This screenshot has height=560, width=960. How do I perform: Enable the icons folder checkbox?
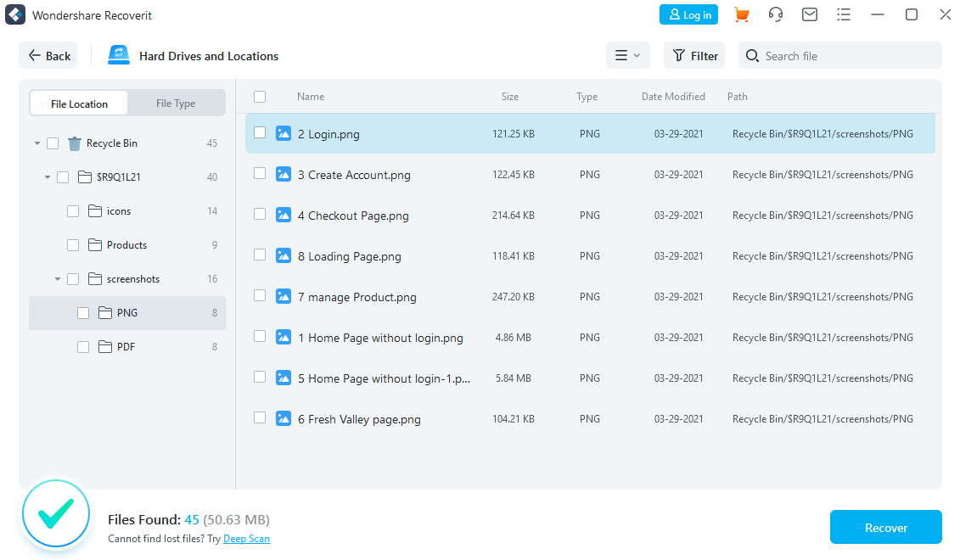[73, 211]
